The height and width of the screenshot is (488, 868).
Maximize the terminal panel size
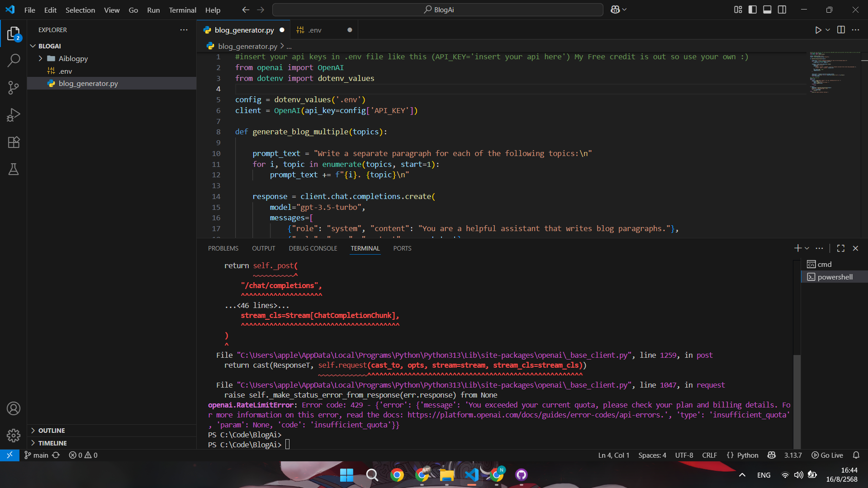(x=841, y=248)
